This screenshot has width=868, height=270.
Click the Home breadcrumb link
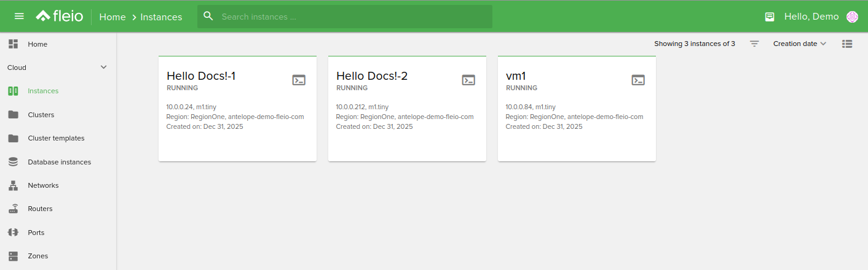[x=112, y=17]
